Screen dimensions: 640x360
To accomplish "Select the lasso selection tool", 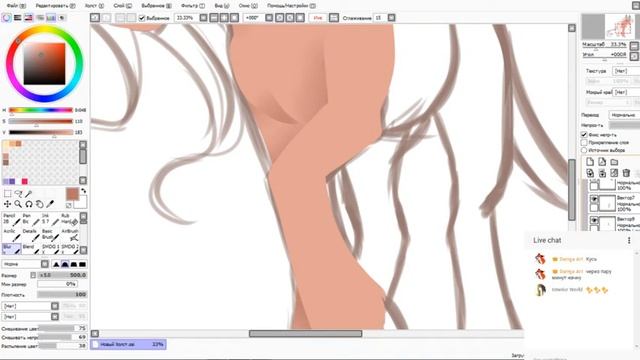I will click(x=18, y=193).
